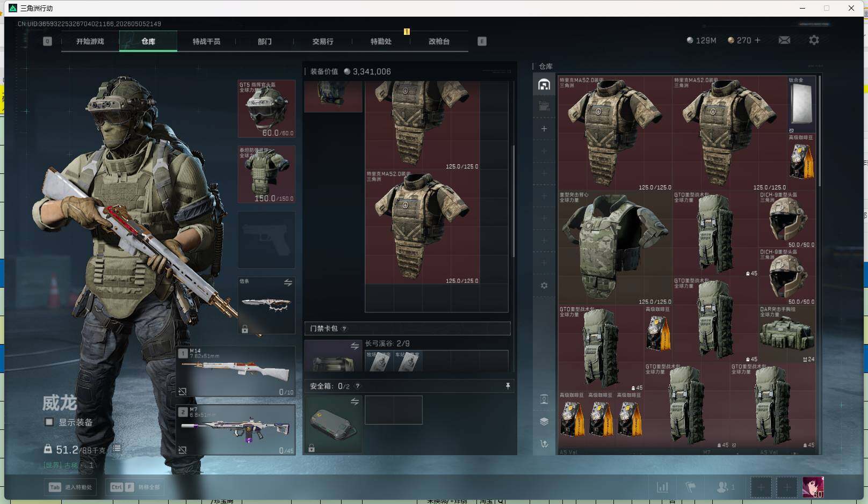Image resolution: width=868 pixels, height=504 pixels.
Task: Click the backpack panel vertical scrollbar
Action: 513,201
